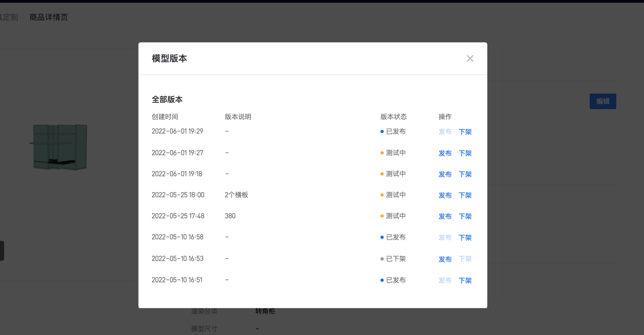The width and height of the screenshot is (644, 335).
Task: Take down the version described as 380
Action: [465, 216]
